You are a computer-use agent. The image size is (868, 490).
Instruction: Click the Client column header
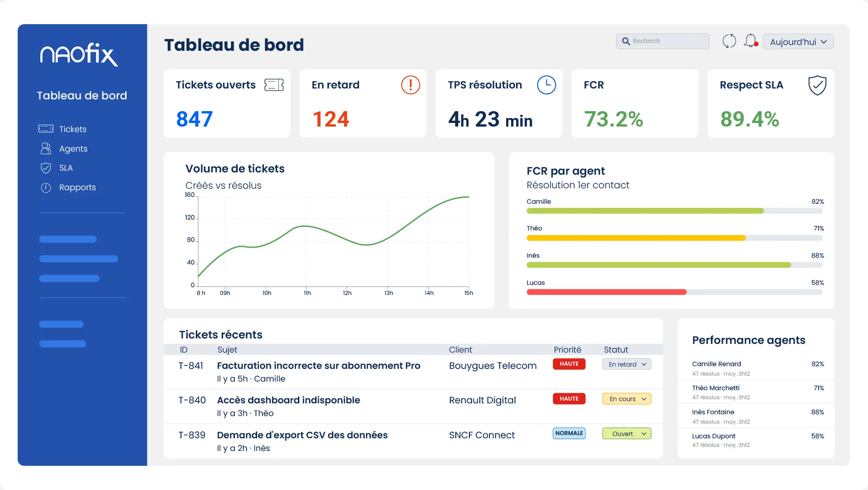(460, 350)
